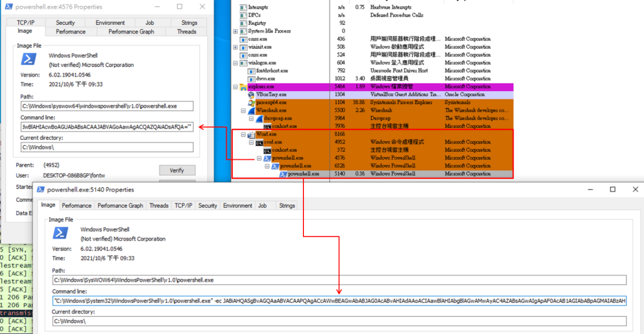Viewport: 644px width, 334px height.
Task: Click the Word.exe document icon
Action: [x=252, y=134]
